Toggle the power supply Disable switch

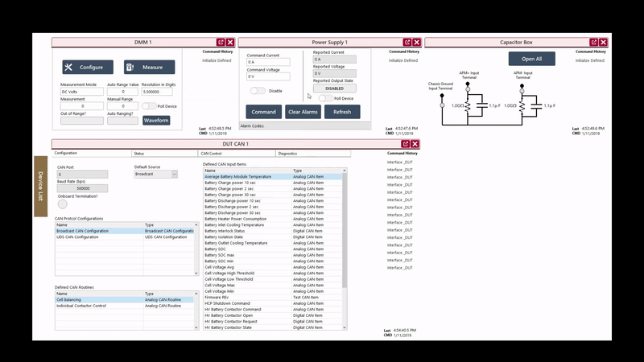[x=258, y=91]
